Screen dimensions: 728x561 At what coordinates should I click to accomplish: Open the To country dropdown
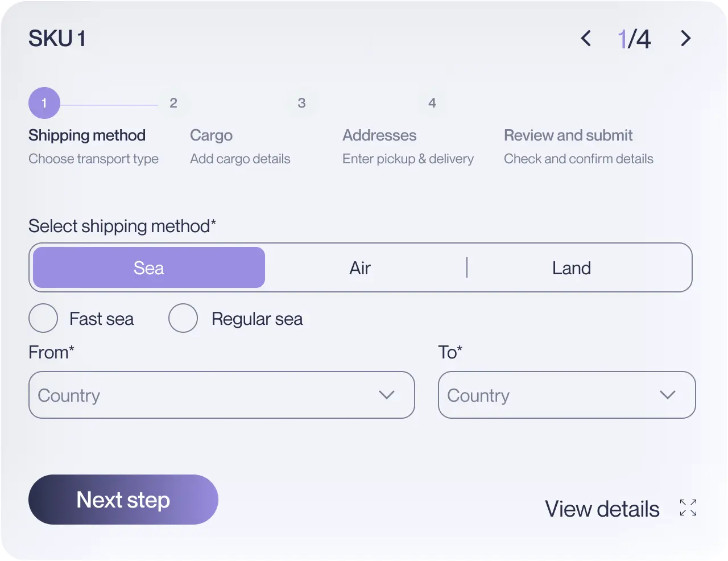pyautogui.click(x=567, y=395)
